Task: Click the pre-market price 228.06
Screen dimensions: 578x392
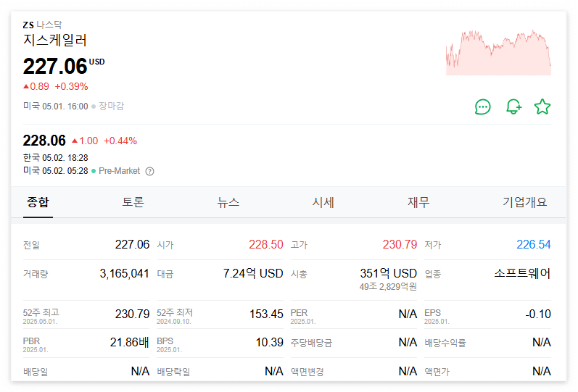Action: [x=44, y=141]
